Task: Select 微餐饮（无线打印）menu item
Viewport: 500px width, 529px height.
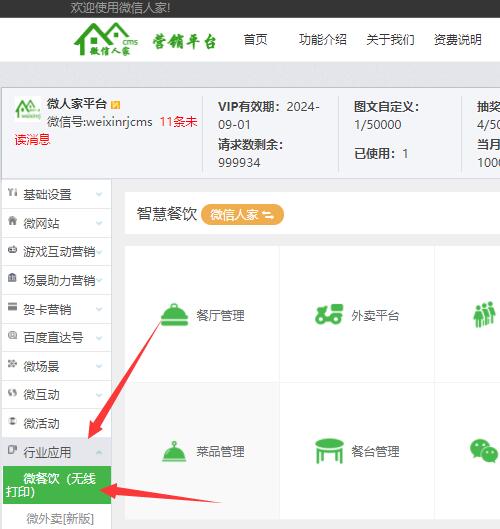Action: [x=57, y=485]
